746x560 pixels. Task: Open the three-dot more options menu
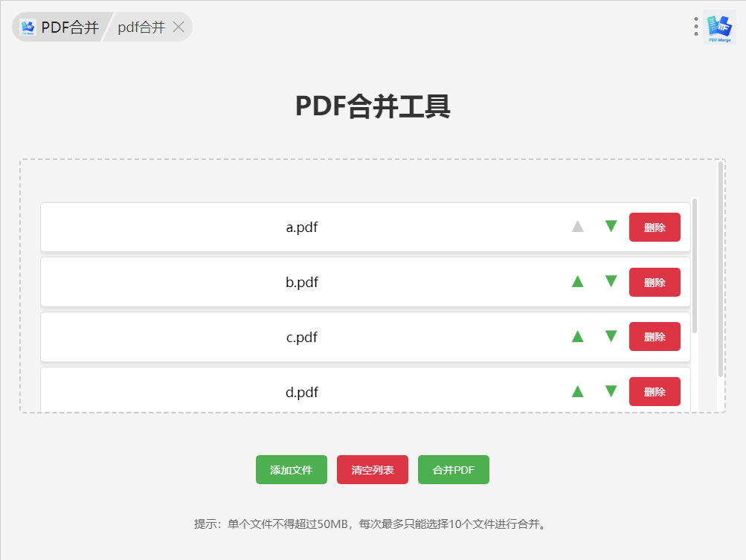(696, 27)
